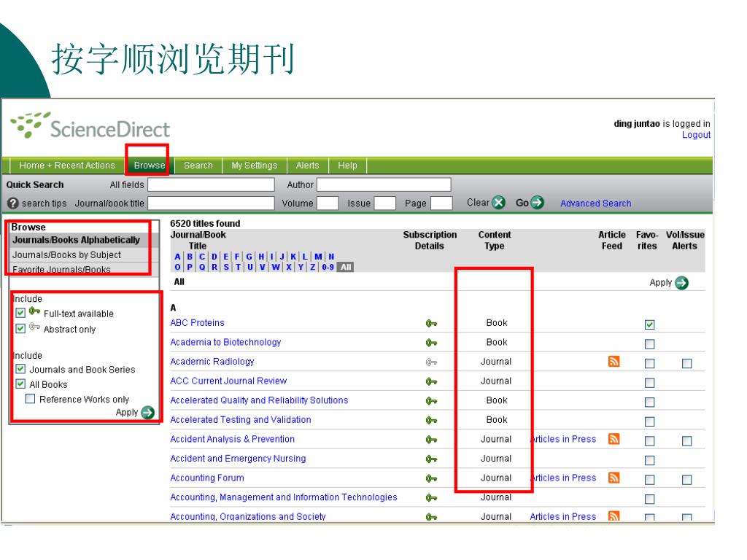The width and height of the screenshot is (747, 560).
Task: Click the key icon for ACC Current Journal Review
Action: pyautogui.click(x=431, y=381)
